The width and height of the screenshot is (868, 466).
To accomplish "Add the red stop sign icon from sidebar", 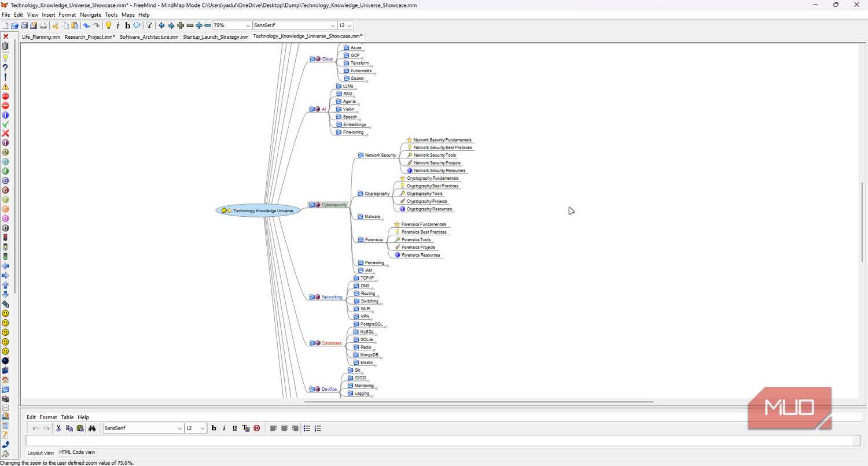I will click(6, 96).
